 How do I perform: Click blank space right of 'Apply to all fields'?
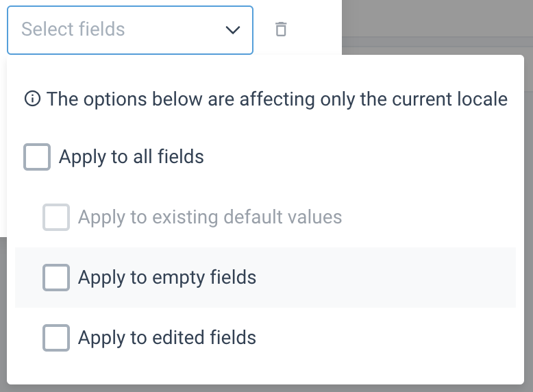click(356, 157)
